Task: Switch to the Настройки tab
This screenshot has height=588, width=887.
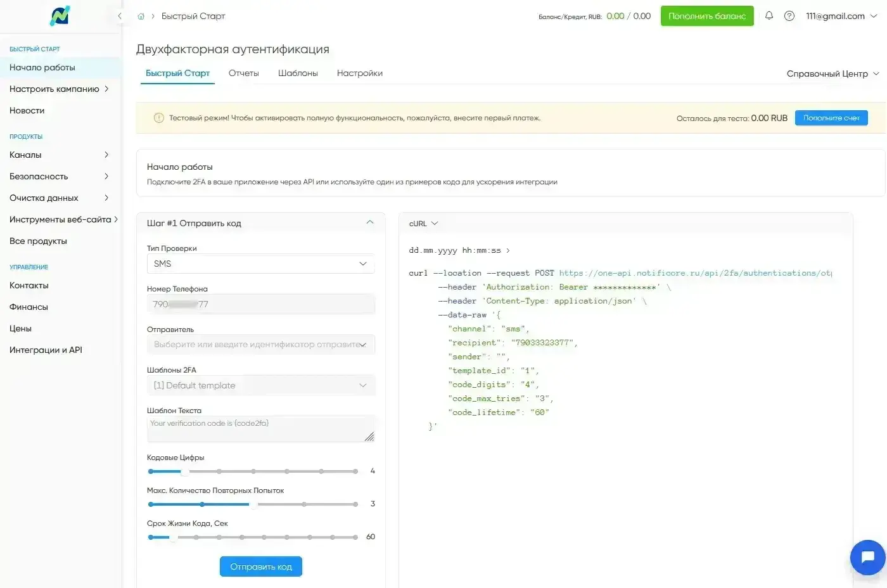Action: click(360, 73)
